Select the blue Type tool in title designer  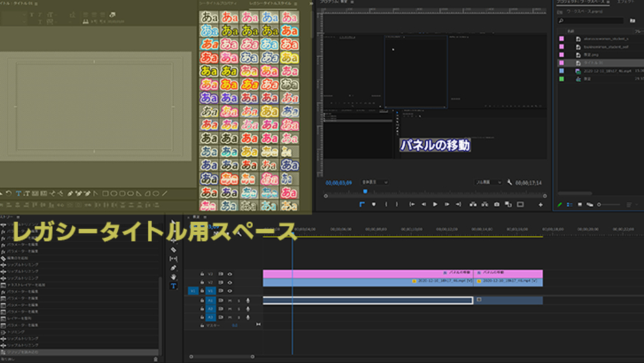click(x=18, y=193)
